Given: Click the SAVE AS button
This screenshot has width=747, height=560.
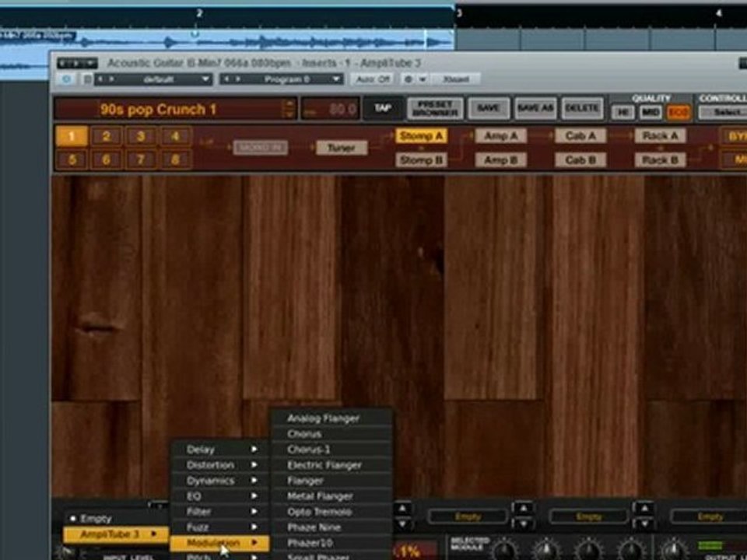Looking at the screenshot, I should pos(535,109).
